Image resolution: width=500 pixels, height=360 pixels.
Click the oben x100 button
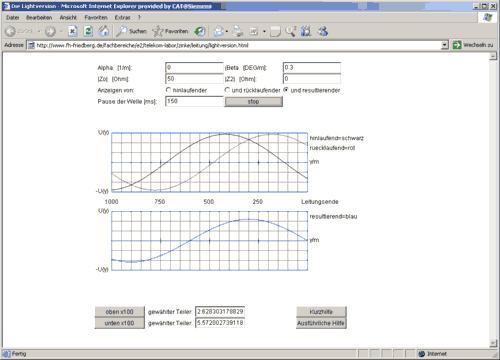[119, 312]
